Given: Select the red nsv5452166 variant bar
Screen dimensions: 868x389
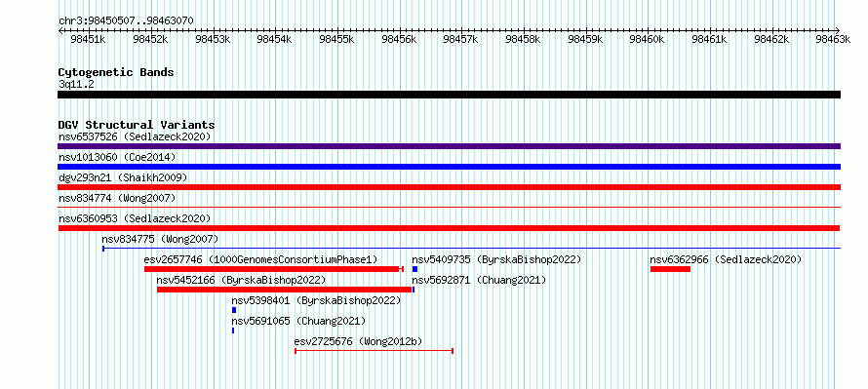Looking at the screenshot, I should point(285,290).
